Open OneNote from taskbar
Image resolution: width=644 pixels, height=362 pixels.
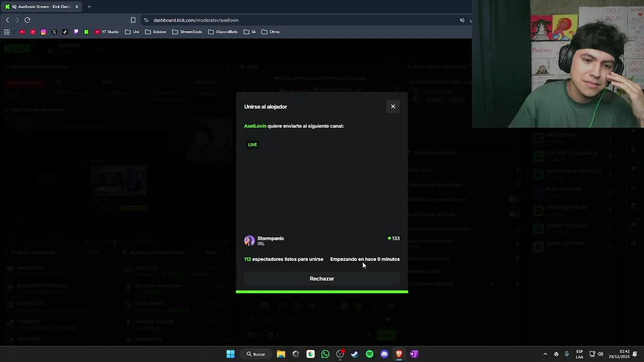coord(414,354)
